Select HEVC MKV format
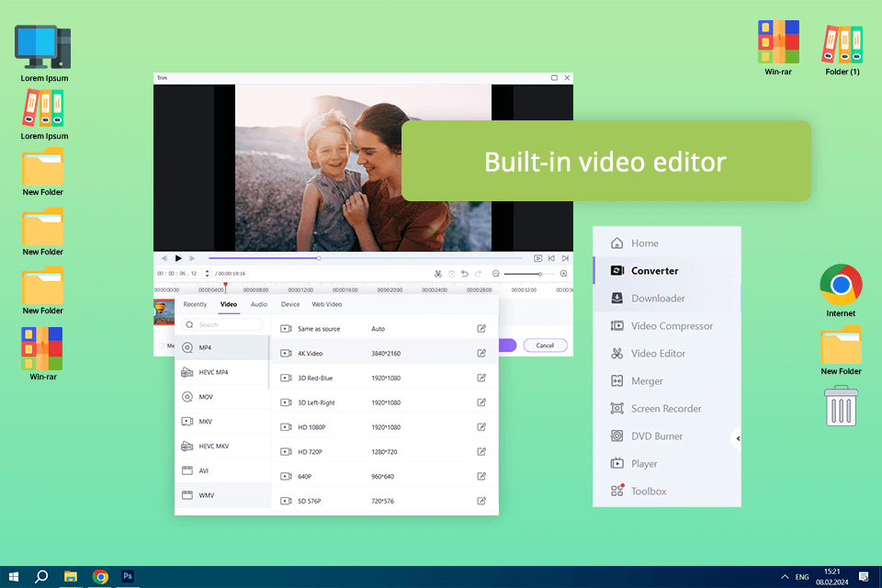 [222, 447]
